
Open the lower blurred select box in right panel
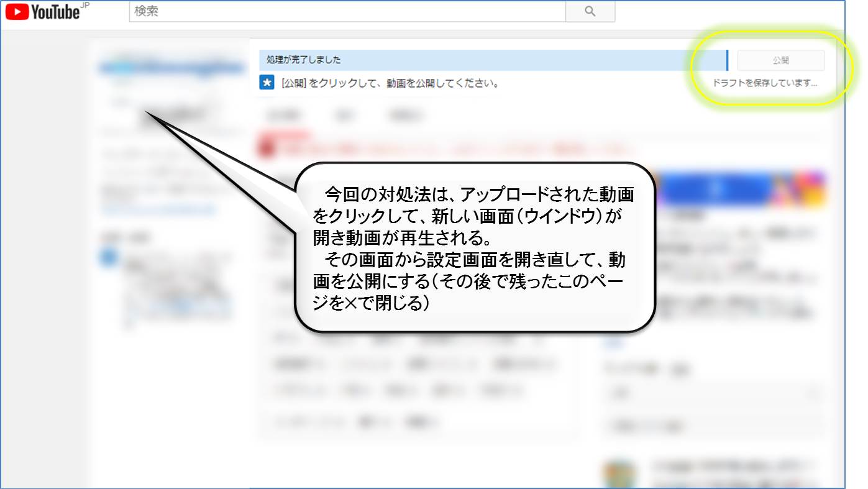[x=713, y=426]
